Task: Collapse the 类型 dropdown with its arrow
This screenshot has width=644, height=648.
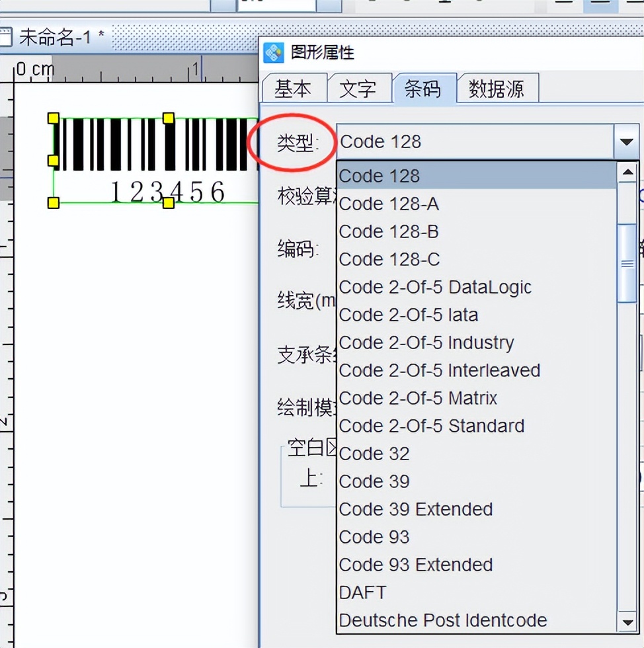Action: click(x=627, y=142)
